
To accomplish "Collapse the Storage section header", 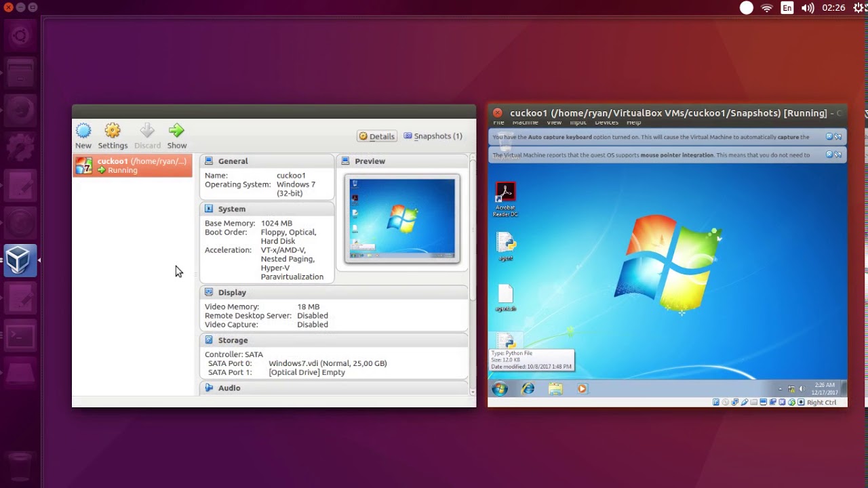I will tap(334, 340).
